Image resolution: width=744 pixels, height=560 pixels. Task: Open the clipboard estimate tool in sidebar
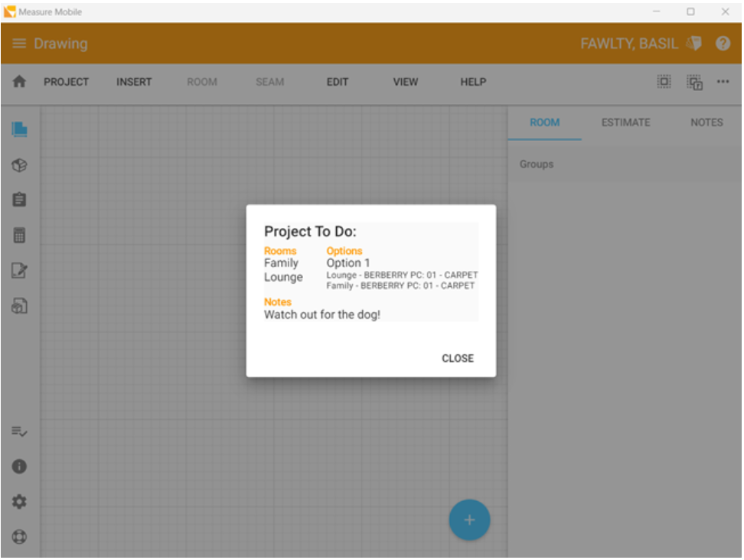pos(18,198)
